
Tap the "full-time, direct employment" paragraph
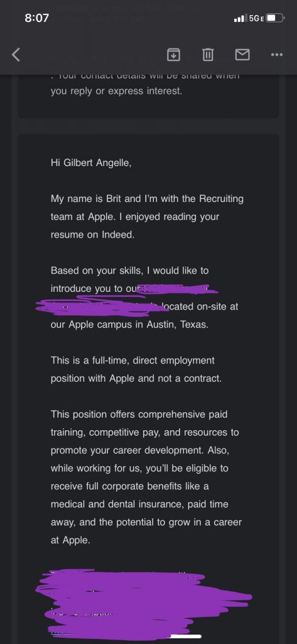pos(136,369)
